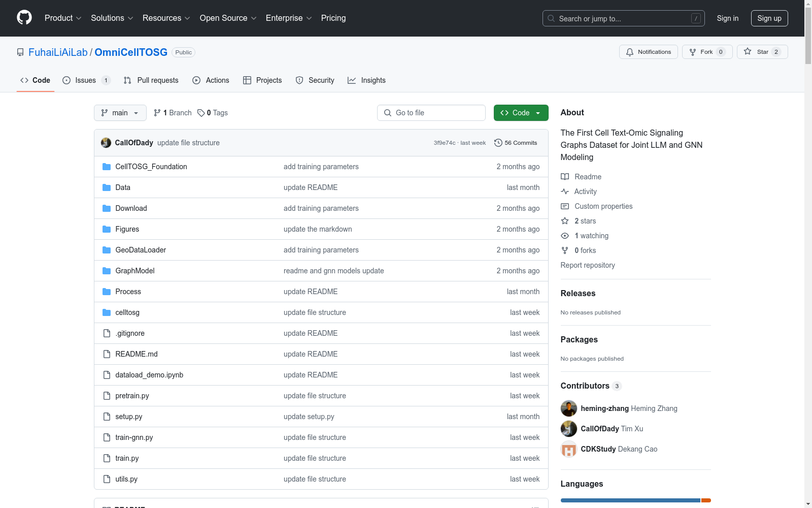Open the Pricing page link

point(333,18)
